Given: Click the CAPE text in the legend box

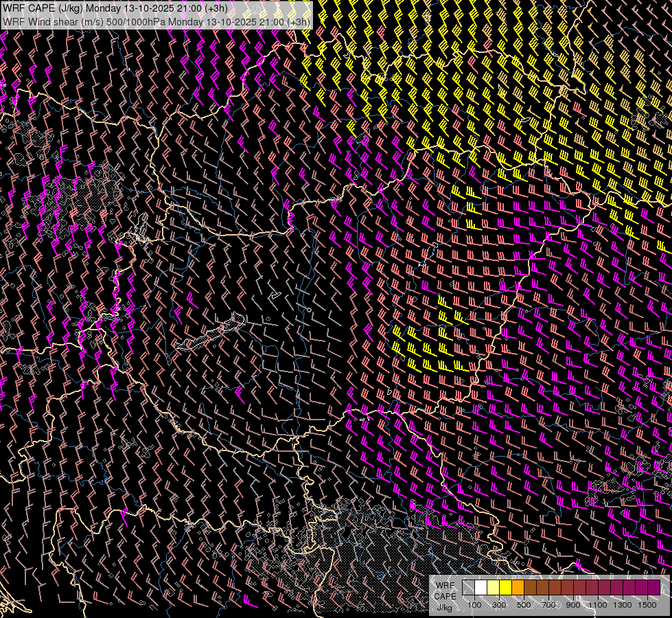Looking at the screenshot, I should tap(445, 596).
